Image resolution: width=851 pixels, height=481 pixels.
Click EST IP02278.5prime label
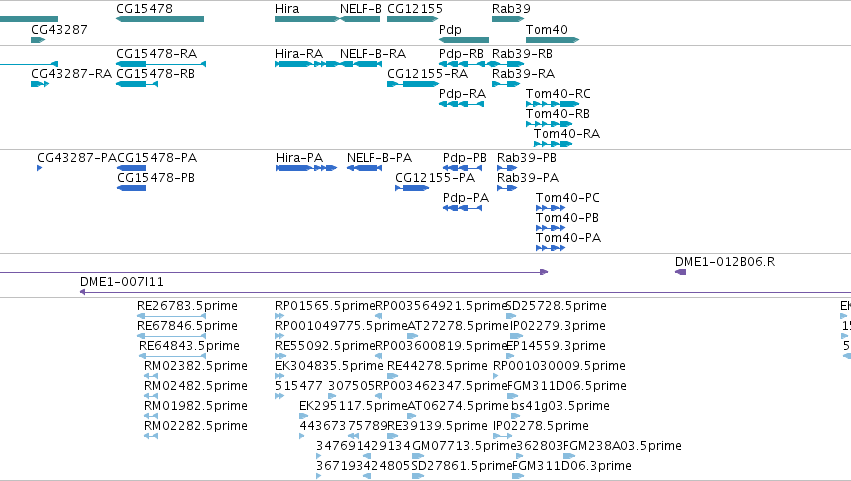541,427
